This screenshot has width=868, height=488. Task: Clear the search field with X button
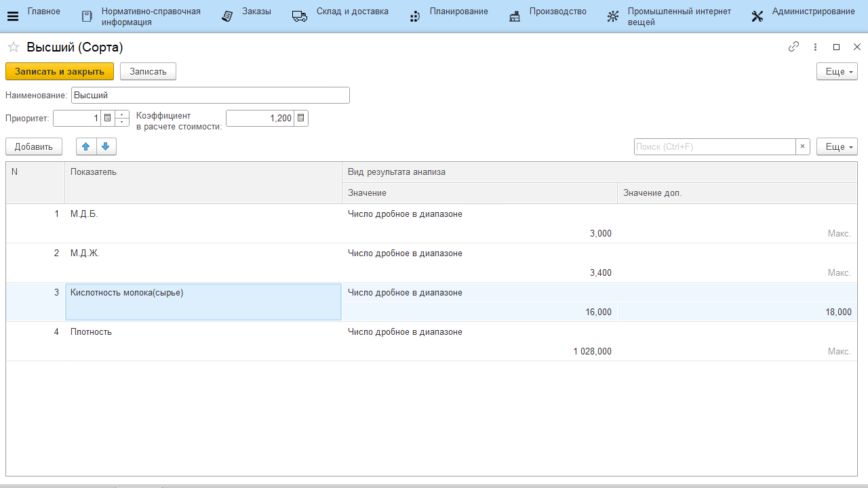[803, 146]
